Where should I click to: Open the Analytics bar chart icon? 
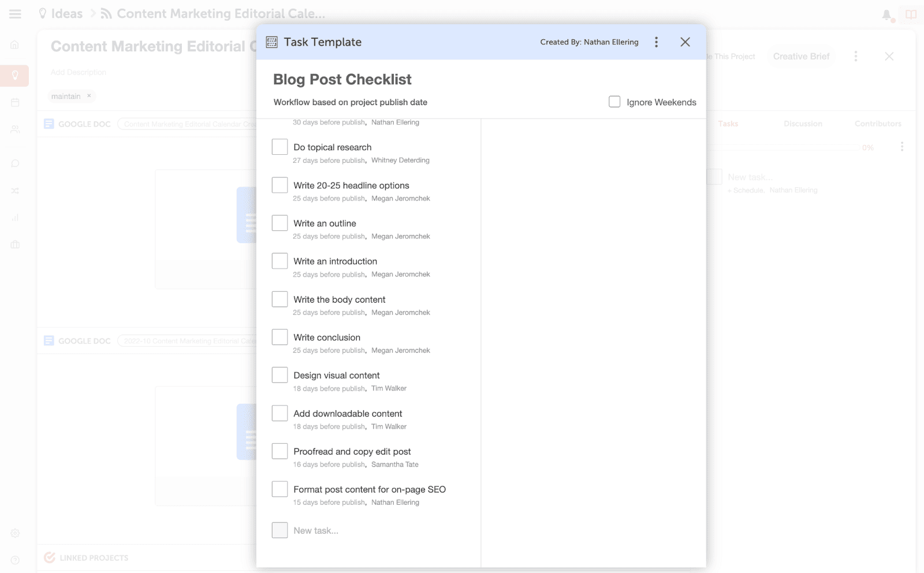coord(14,217)
